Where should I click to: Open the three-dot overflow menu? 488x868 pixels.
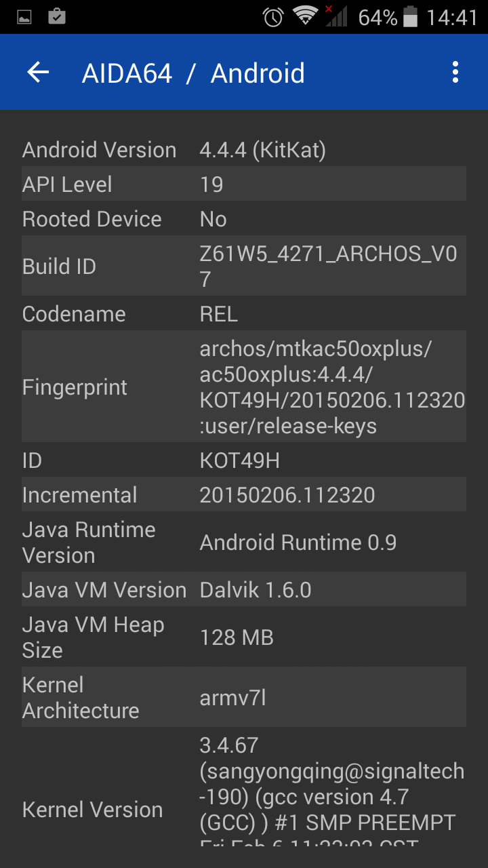coord(455,73)
